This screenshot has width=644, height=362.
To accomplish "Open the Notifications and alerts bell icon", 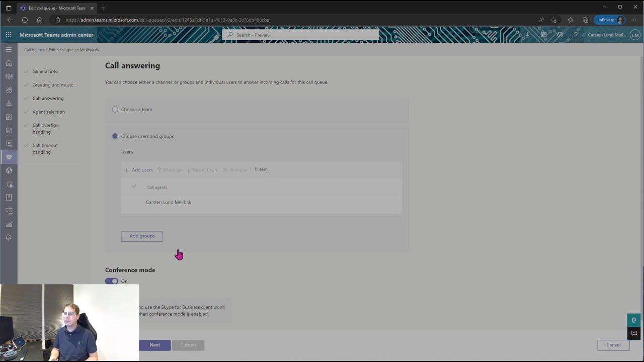I will coord(9,238).
